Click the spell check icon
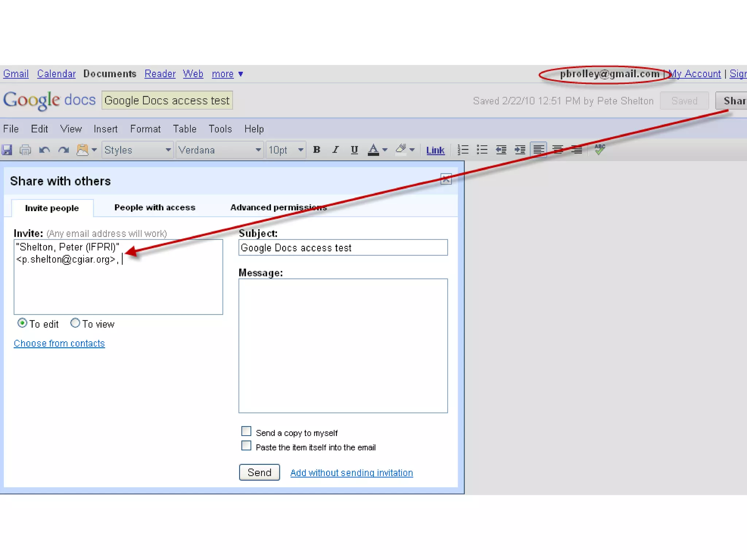747x560 pixels. [x=600, y=149]
